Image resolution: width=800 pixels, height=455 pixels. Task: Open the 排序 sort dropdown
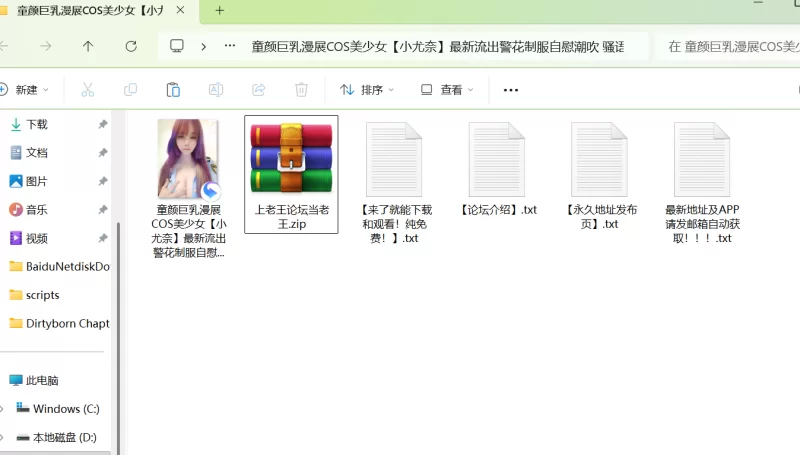tap(367, 90)
